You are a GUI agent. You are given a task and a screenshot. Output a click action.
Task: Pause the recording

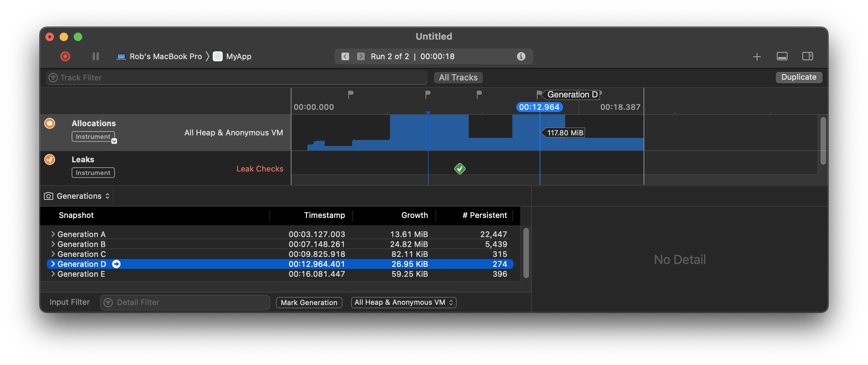[x=96, y=56]
